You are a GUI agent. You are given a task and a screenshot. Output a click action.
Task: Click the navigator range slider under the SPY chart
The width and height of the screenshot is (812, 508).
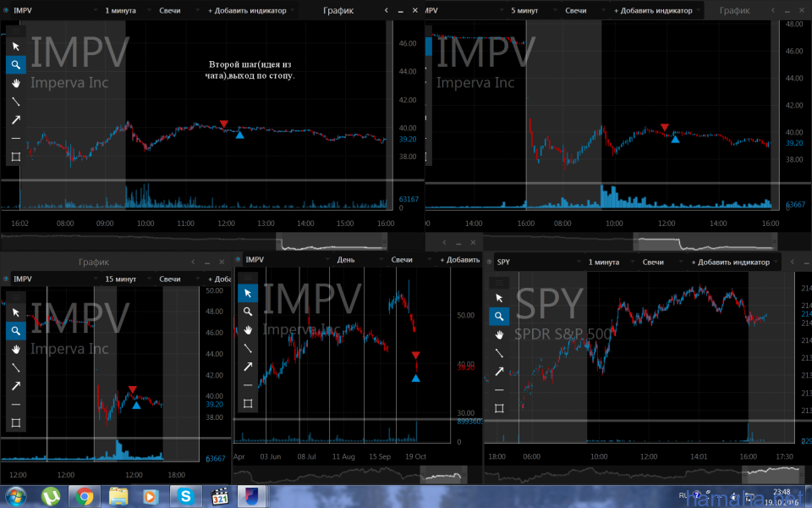coord(771,474)
